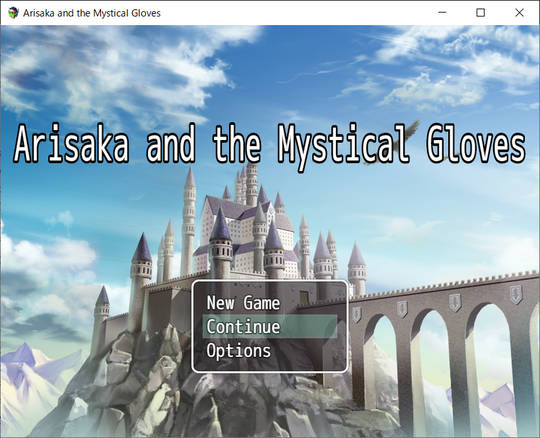The image size is (540, 438).
Task: Click the game's title bar app icon
Action: (13, 13)
